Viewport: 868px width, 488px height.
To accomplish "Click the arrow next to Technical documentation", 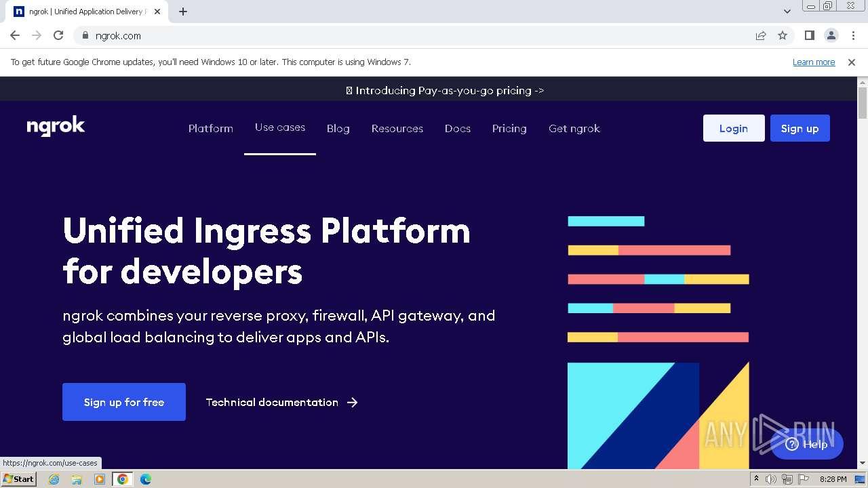I will coord(352,402).
